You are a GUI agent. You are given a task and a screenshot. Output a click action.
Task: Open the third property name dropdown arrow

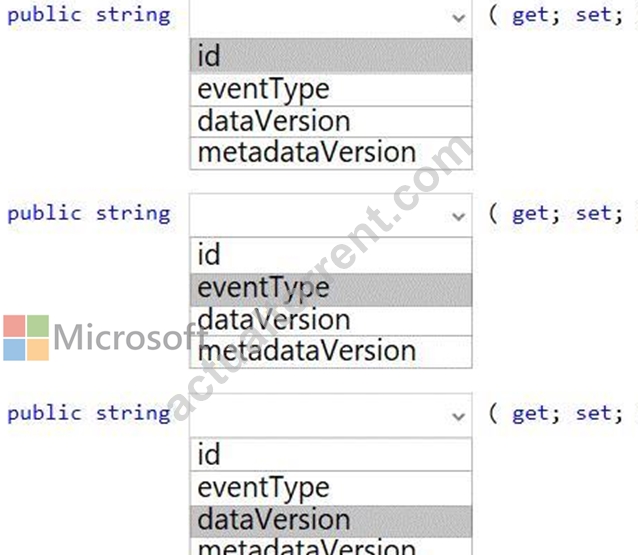coord(459,416)
